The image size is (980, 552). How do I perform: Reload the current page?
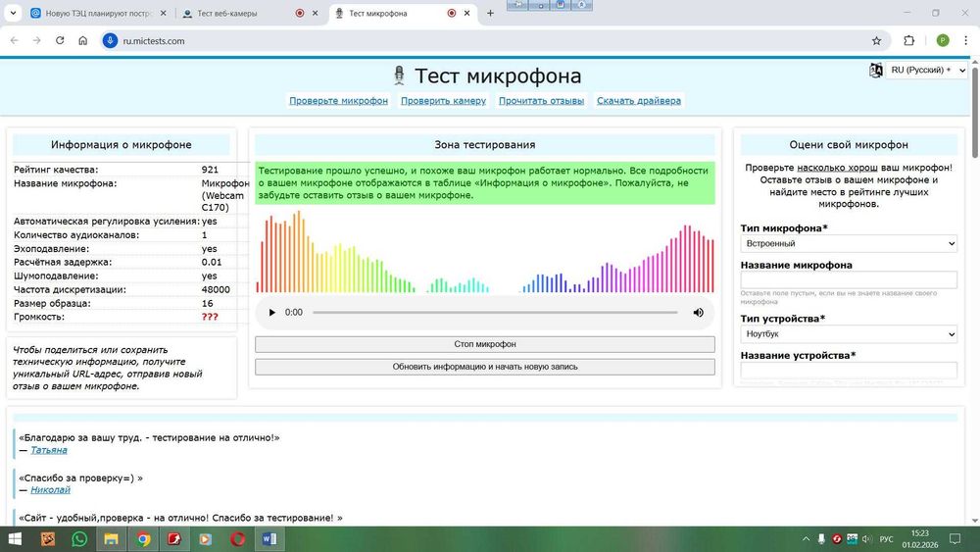click(60, 40)
